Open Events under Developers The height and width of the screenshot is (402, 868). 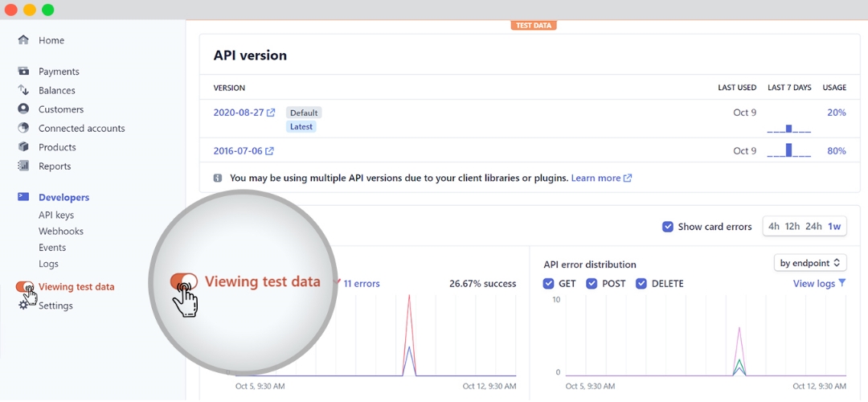(x=52, y=248)
